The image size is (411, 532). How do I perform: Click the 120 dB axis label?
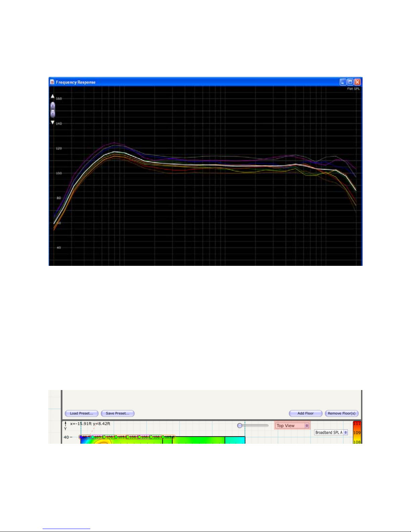[59, 148]
